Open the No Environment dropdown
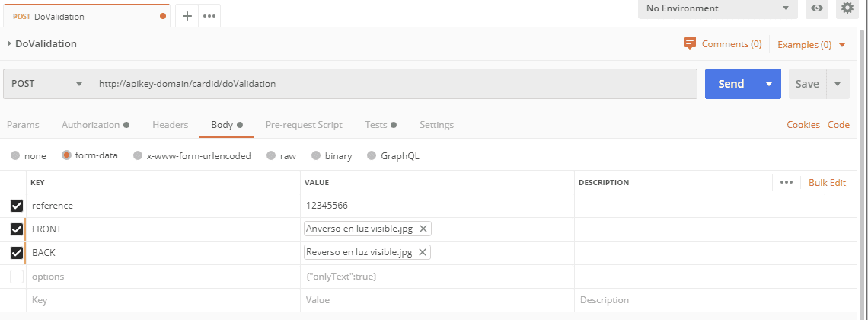The image size is (868, 320). [x=717, y=8]
